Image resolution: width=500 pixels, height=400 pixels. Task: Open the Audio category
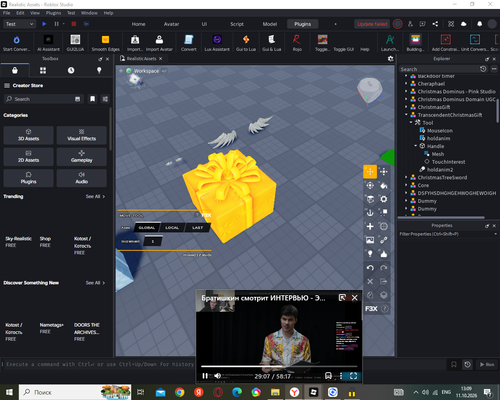pyautogui.click(x=82, y=178)
